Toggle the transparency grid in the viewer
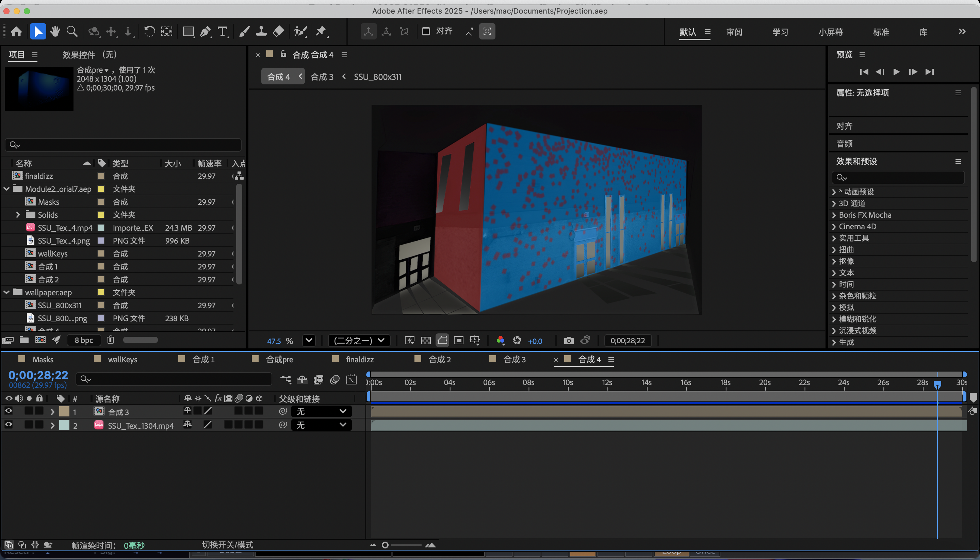The image size is (980, 560). click(426, 340)
